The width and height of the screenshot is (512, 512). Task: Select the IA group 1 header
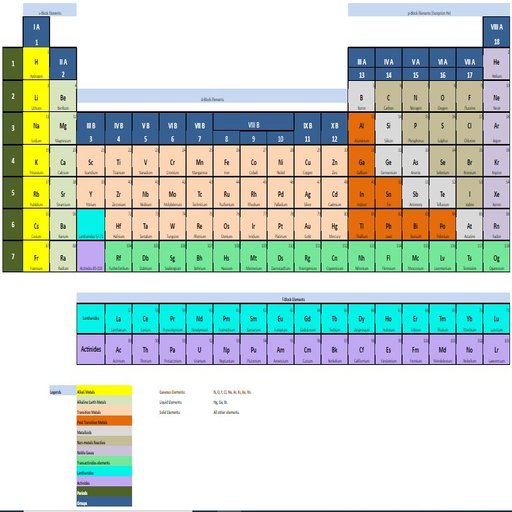[x=36, y=32]
